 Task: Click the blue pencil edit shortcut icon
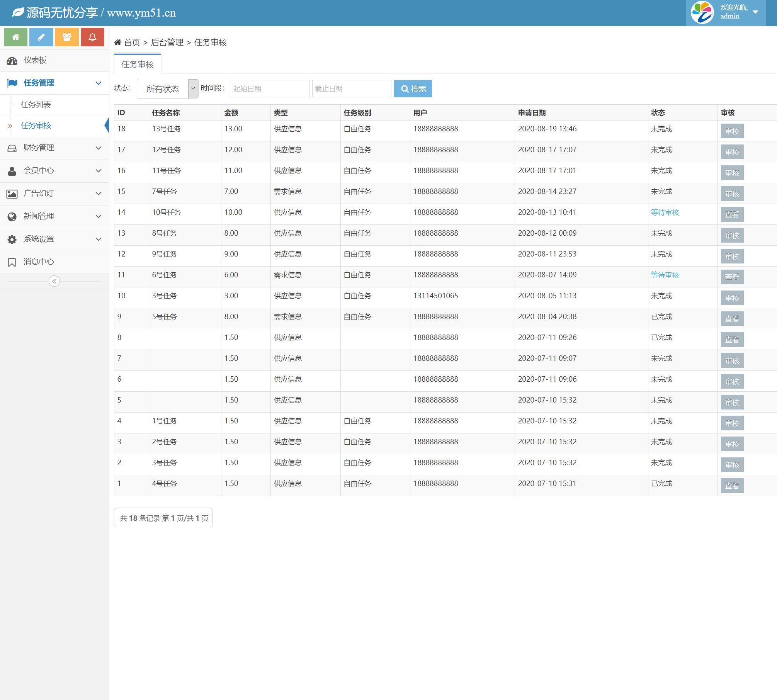[x=41, y=37]
